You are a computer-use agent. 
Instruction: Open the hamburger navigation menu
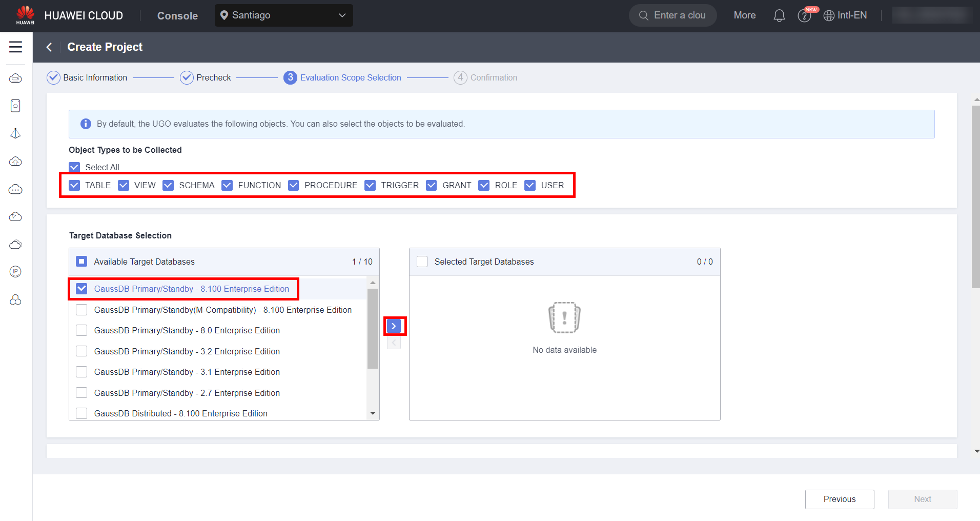[15, 47]
